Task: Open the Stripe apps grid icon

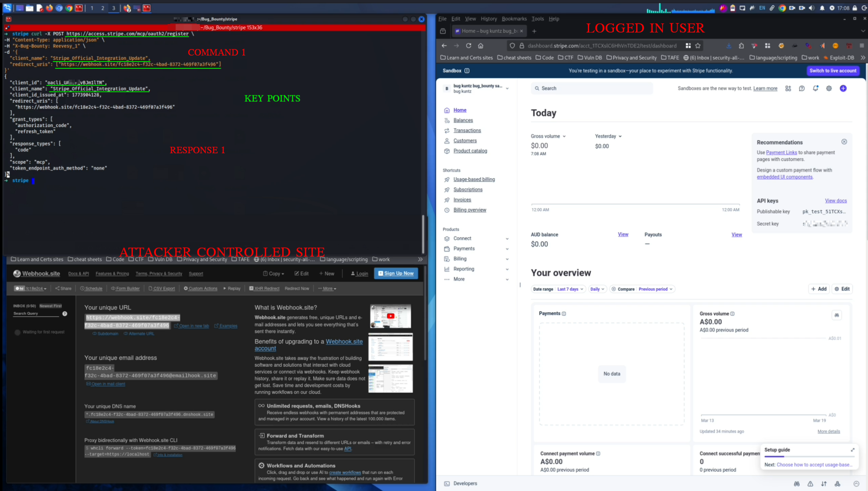Action: (788, 88)
